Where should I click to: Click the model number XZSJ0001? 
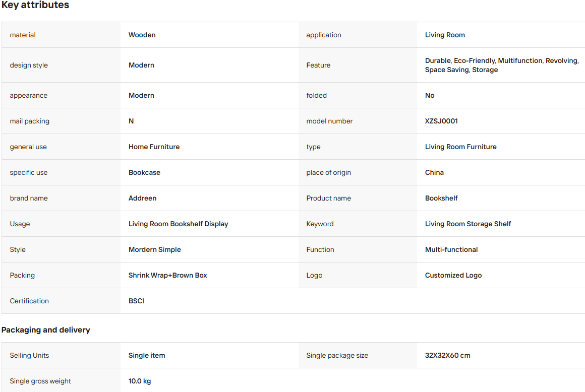(x=441, y=121)
